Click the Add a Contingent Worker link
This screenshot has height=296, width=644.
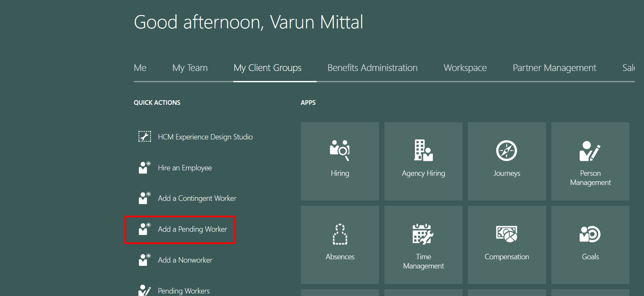pyautogui.click(x=197, y=198)
